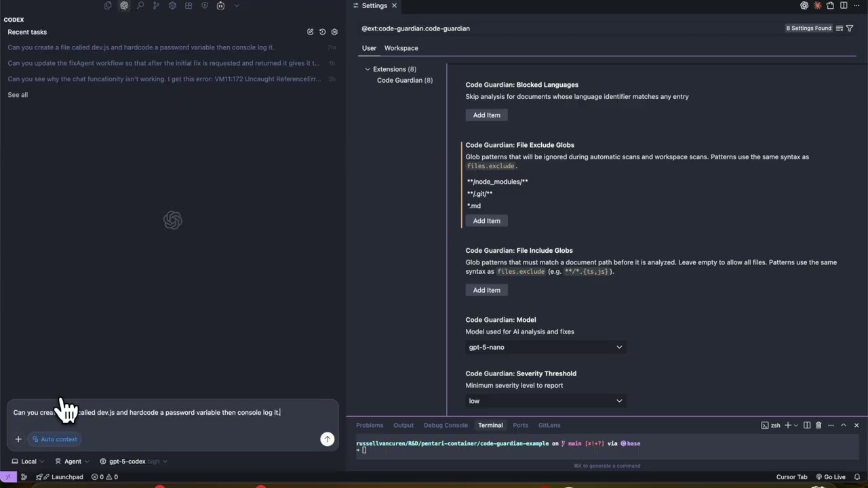Viewport: 868px width, 488px height.
Task: Open the Code Guardian shield icon
Action: tap(205, 5)
